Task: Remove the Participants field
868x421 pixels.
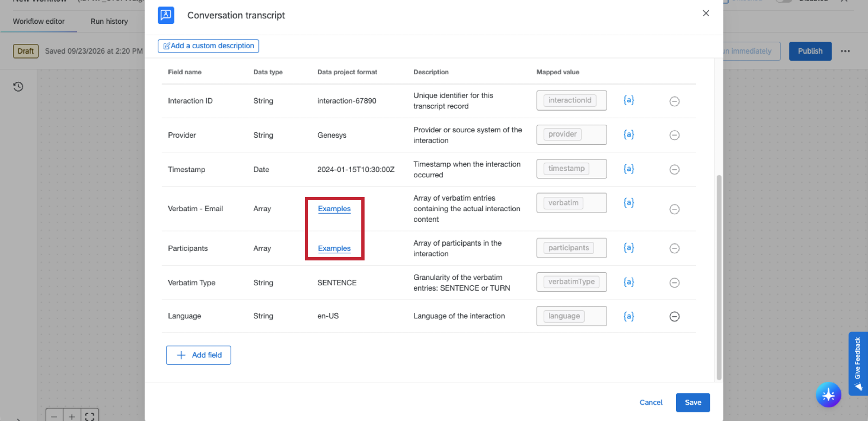Action: (674, 248)
